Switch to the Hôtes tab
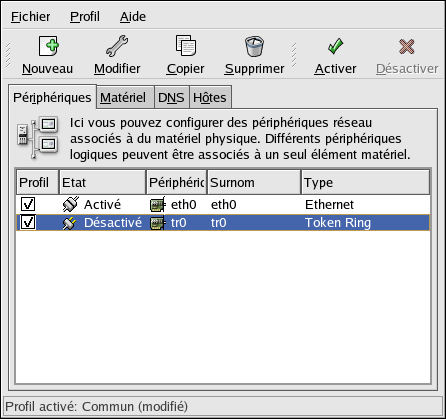Image resolution: width=446 pixels, height=419 pixels. (x=210, y=98)
